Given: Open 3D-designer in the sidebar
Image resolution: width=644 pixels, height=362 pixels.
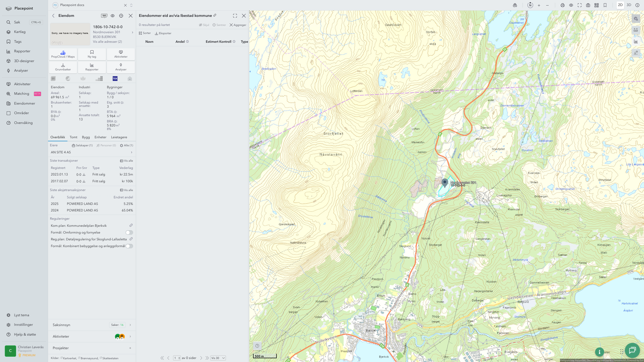Looking at the screenshot, I should (x=24, y=61).
